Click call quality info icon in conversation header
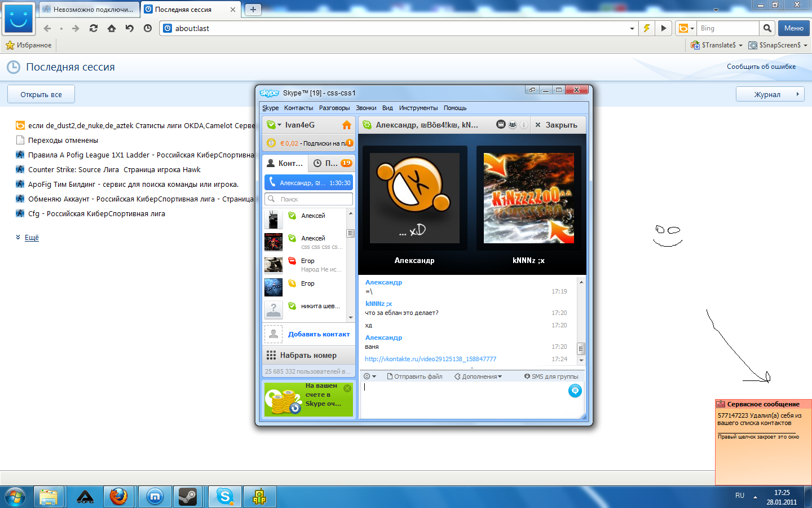The height and width of the screenshot is (508, 812). 501,125
